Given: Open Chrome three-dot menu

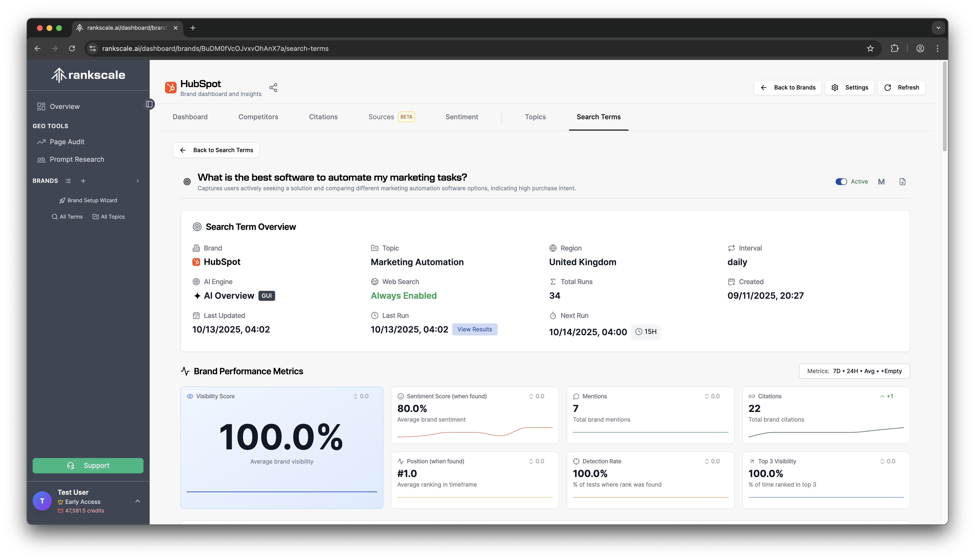Looking at the screenshot, I should pos(937,48).
